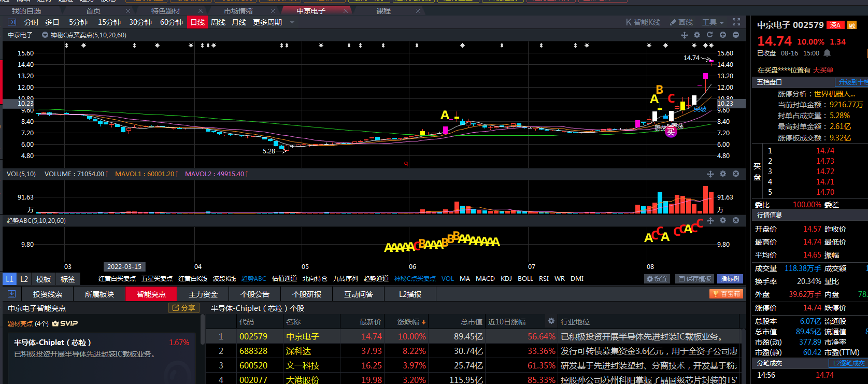868x384 pixels.
Task: Toggle the 趋势ABC indicator
Action: coord(254,279)
